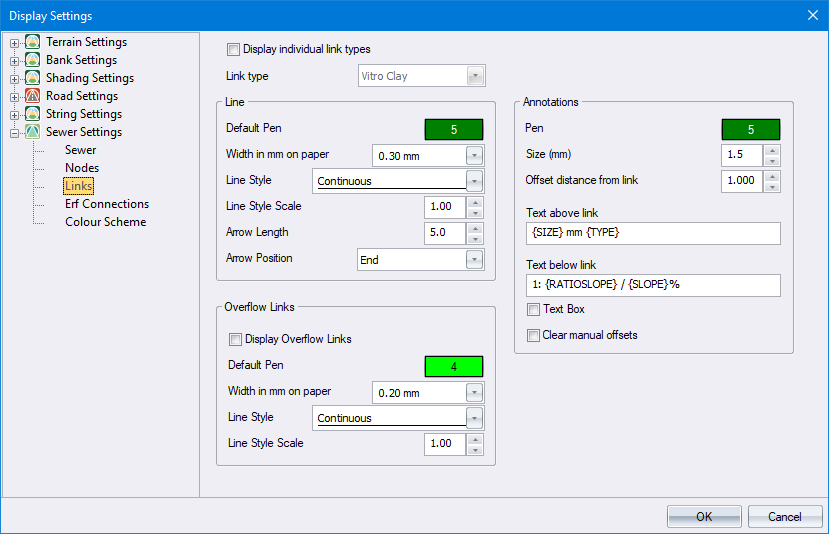
Task: Enable Display individual link types checkbox
Action: pyautogui.click(x=234, y=49)
